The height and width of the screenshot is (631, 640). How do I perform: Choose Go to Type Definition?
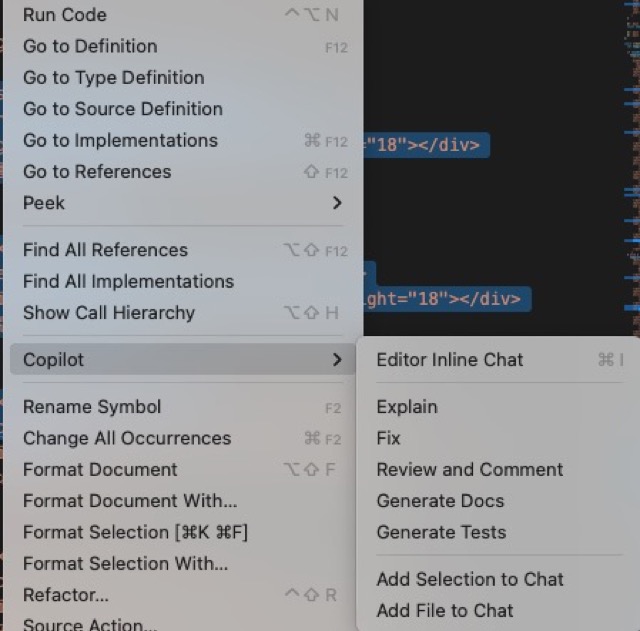coord(182,78)
